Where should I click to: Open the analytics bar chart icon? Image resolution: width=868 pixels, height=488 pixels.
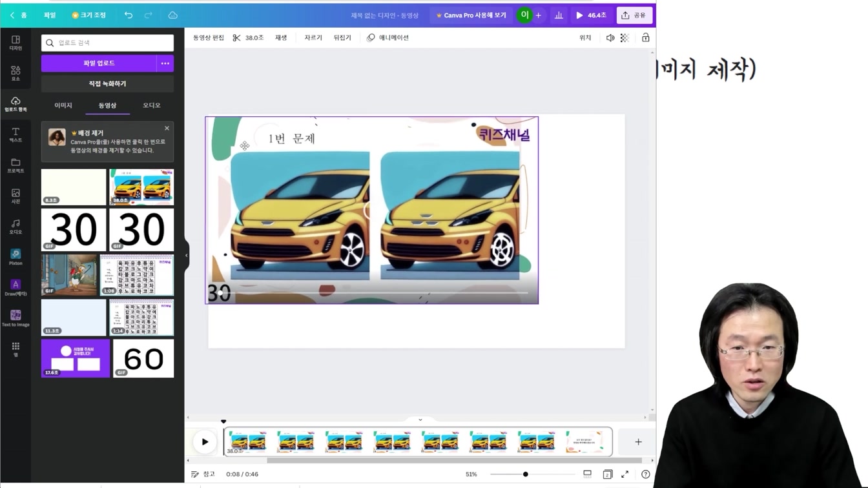[559, 15]
